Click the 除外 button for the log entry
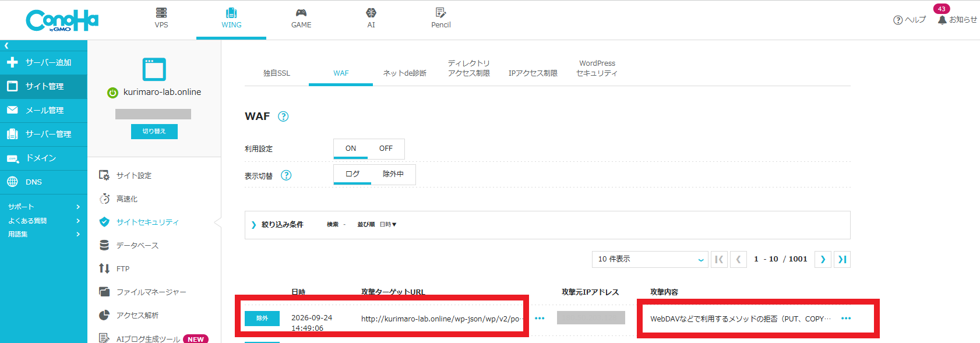The height and width of the screenshot is (343, 980). (262, 319)
